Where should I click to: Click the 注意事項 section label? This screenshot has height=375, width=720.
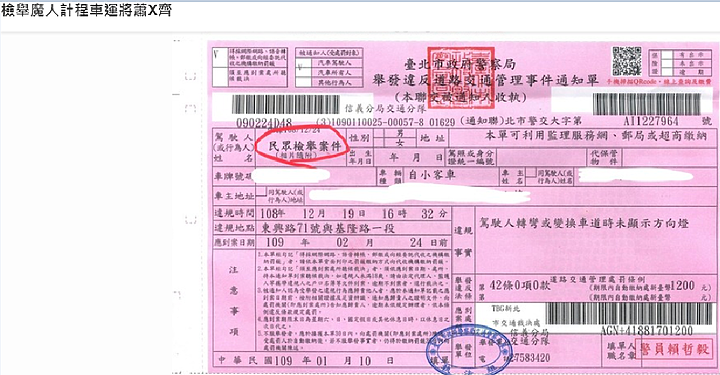click(234, 300)
